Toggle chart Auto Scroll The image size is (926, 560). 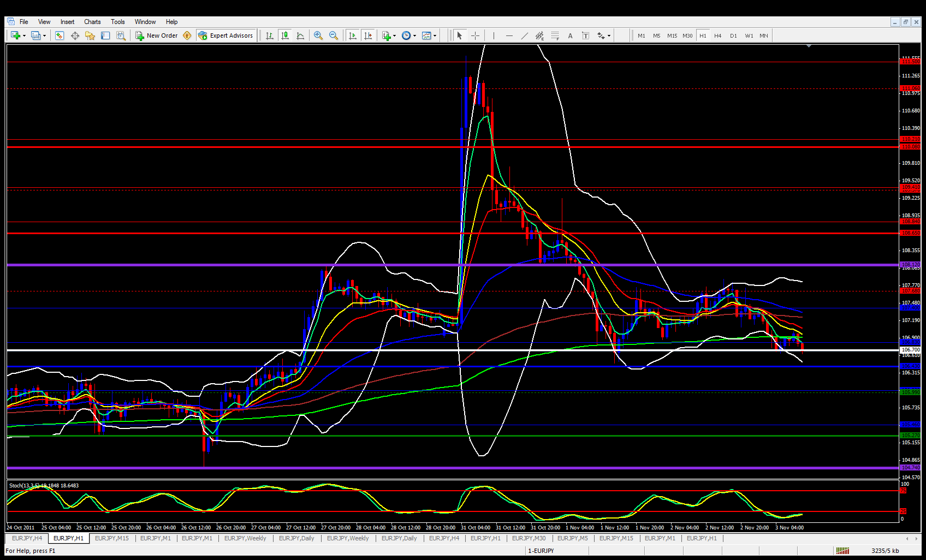click(x=352, y=35)
